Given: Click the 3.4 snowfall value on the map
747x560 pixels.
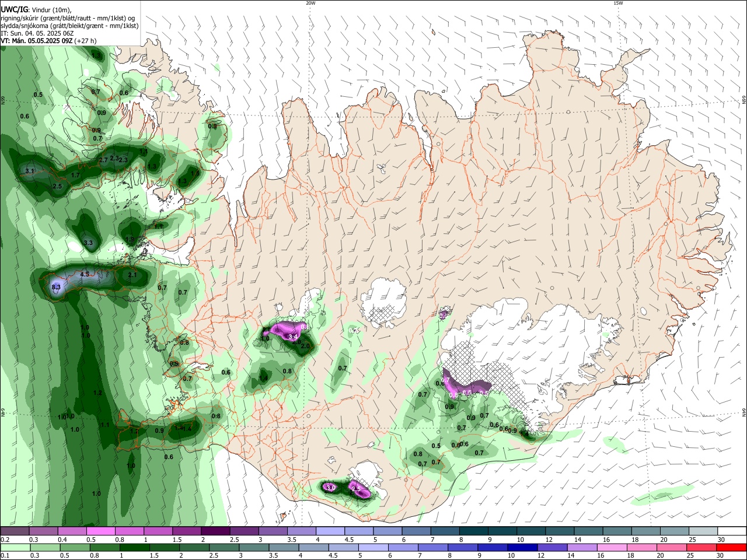Looking at the screenshot, I should [294, 337].
